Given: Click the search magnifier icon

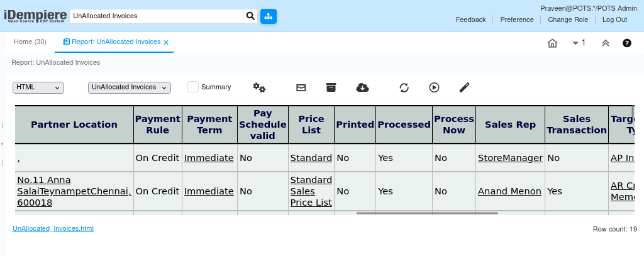Looking at the screenshot, I should [250, 16].
